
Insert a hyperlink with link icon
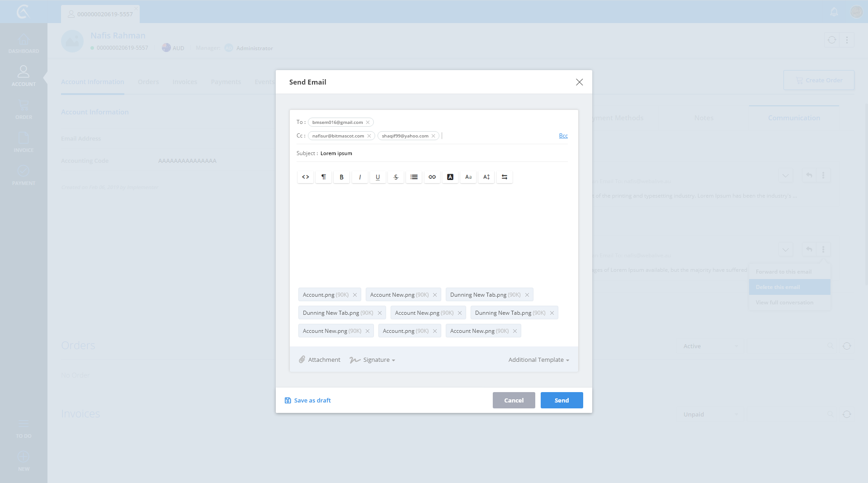pos(432,177)
